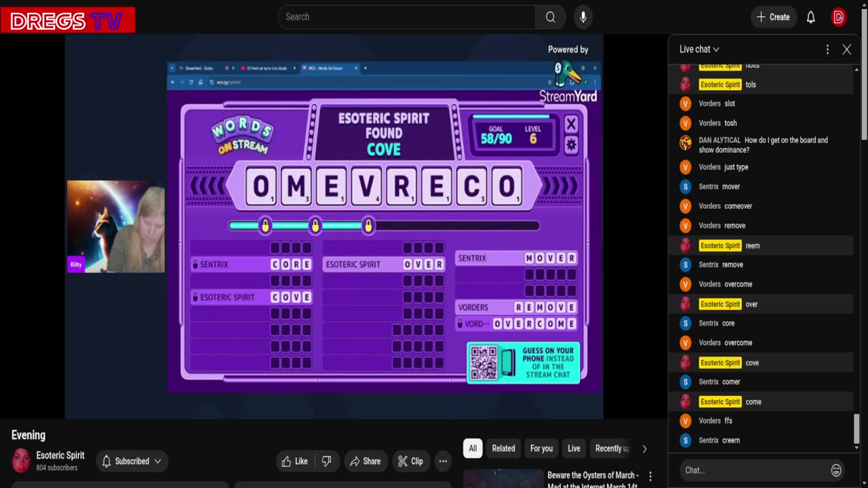Click the letter tile C
Viewport: 868px width, 488px height.
471,186
